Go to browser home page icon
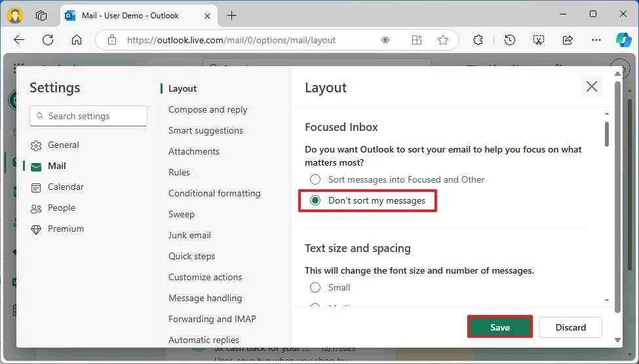Image resolution: width=639 pixels, height=364 pixels. (x=77, y=40)
